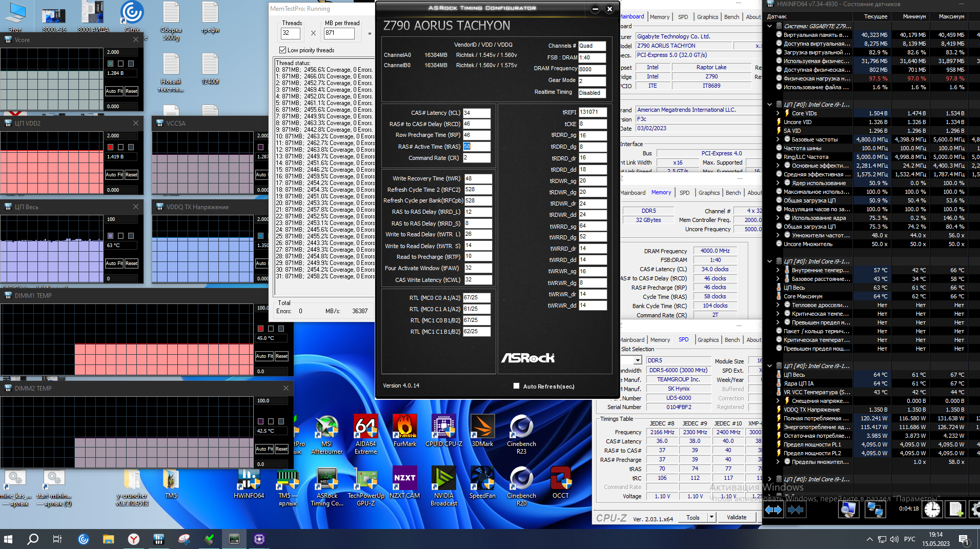Viewport: 980px width, 549px height.
Task: Select Memory tab in the CPU-Z SPD window
Action: tap(660, 340)
